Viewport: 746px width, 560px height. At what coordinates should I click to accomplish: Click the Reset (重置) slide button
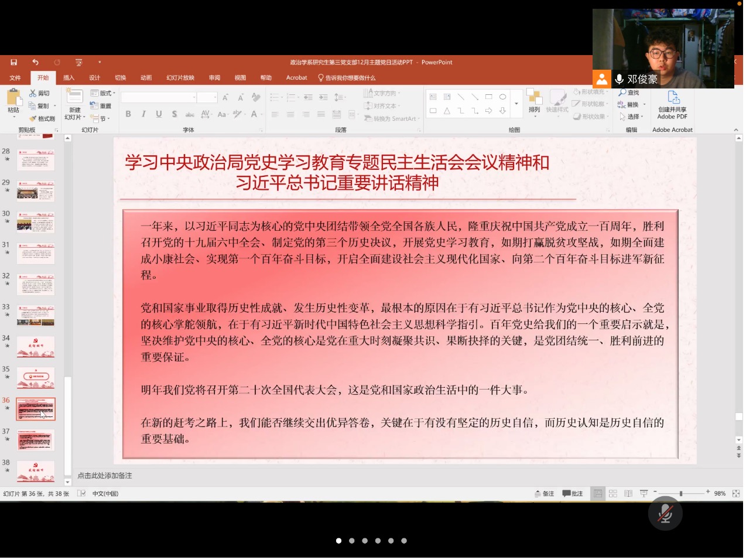[101, 106]
